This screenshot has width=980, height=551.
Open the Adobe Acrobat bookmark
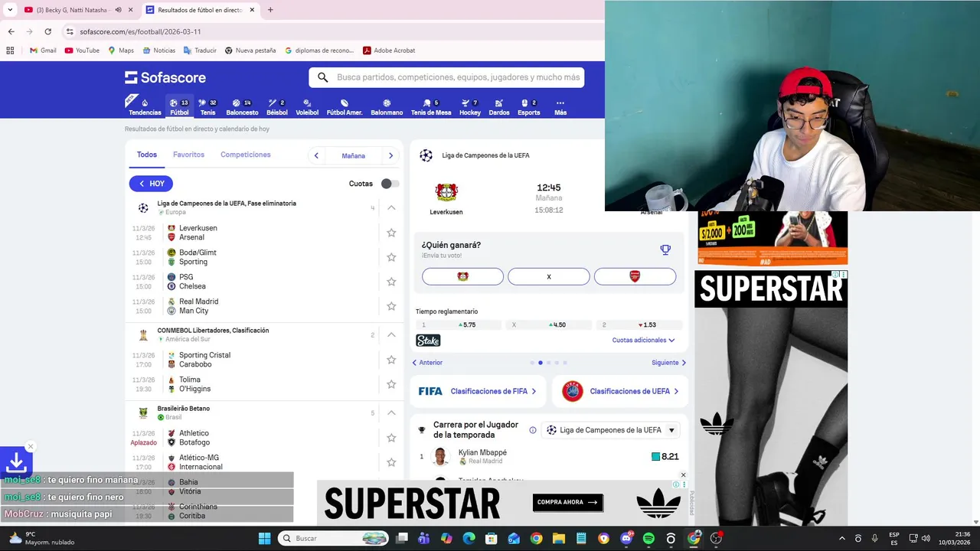tap(389, 51)
